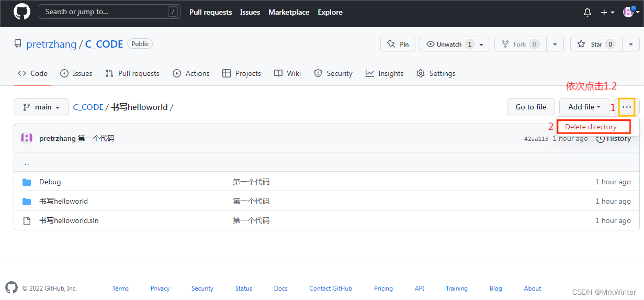Open the Docs footer link
This screenshot has width=644, height=300.
281,288
